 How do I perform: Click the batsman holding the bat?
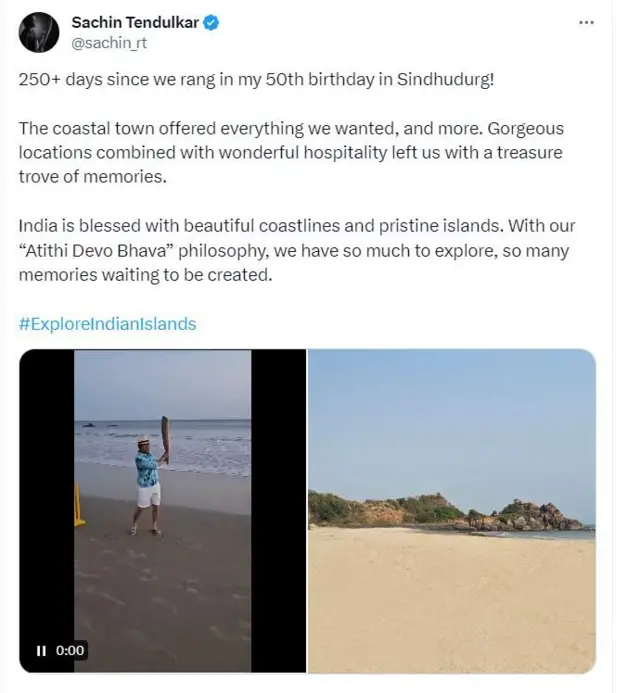coord(147,485)
